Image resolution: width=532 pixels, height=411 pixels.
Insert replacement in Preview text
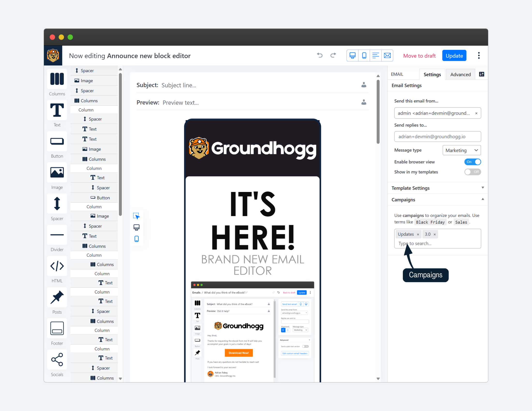[364, 103]
